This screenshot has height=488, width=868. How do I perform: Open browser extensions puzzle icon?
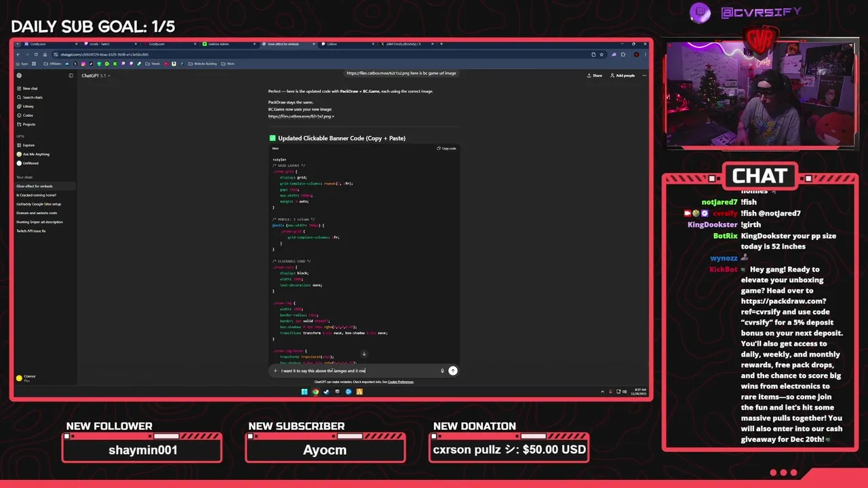(x=623, y=54)
